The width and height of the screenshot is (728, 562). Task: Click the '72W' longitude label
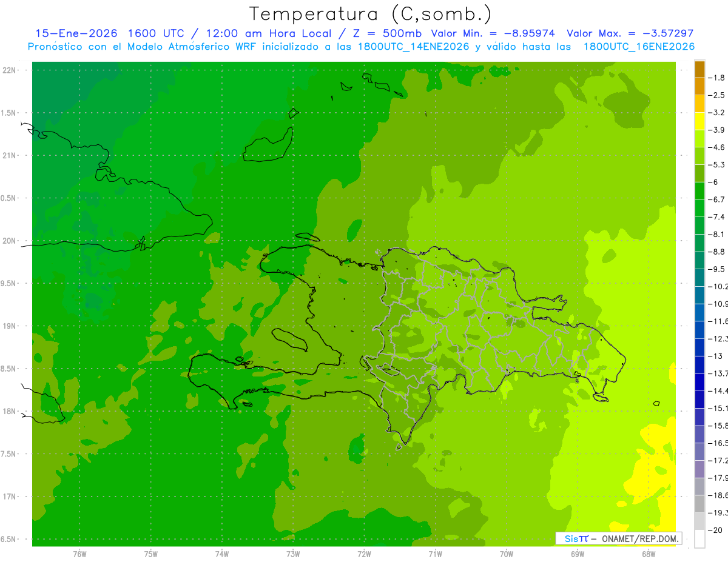click(x=364, y=554)
